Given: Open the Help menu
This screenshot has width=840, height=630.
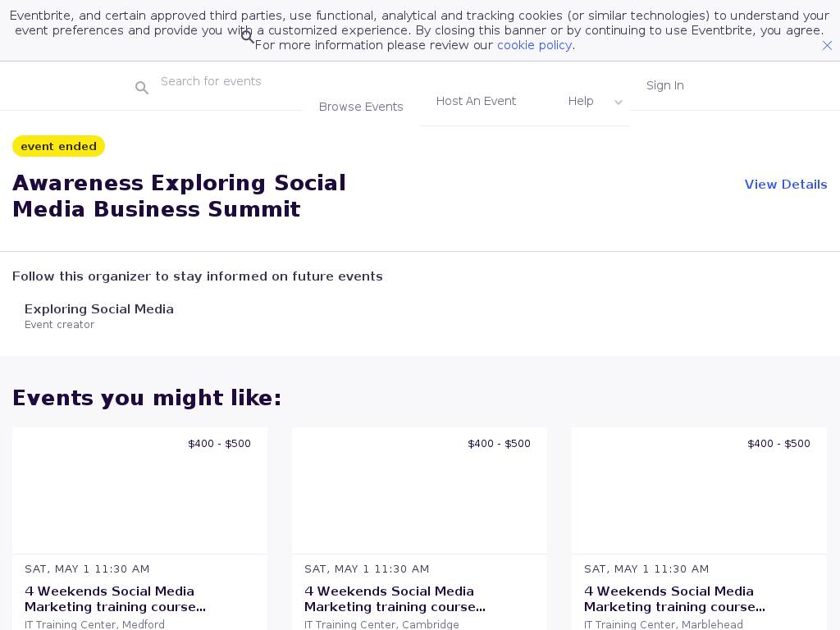Looking at the screenshot, I should tap(581, 101).
